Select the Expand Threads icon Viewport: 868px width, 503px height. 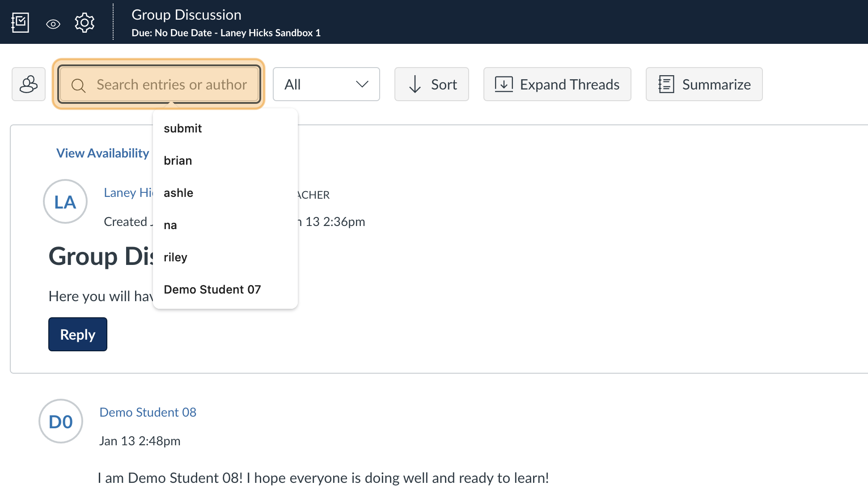click(504, 84)
